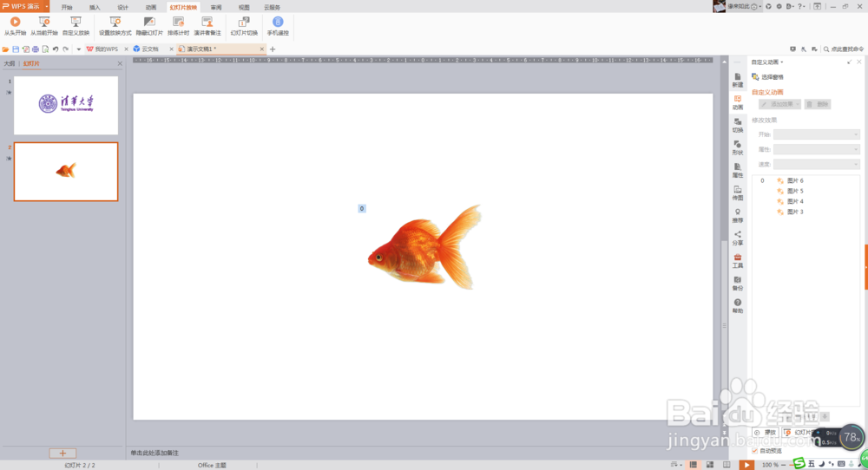Viewport: 868px width, 470px height.
Task: Switch to normal view in status bar
Action: [x=693, y=465]
